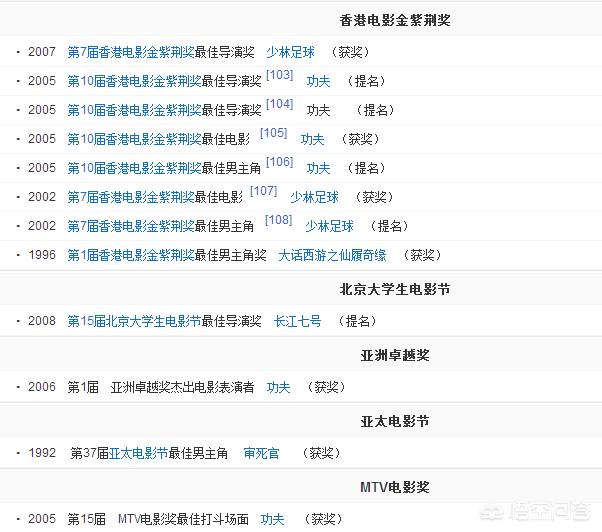Click (提名) in the [108] row
Screen dimensions: 602x532
[389, 226]
